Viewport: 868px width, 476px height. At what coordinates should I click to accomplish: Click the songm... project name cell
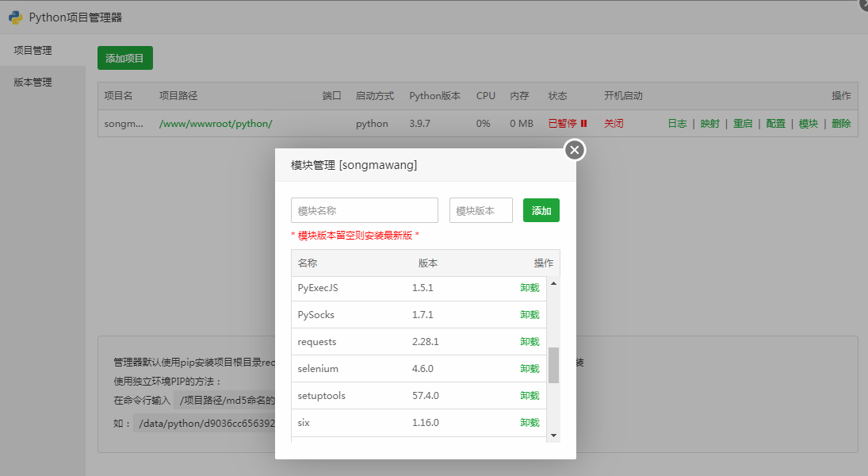coord(124,124)
